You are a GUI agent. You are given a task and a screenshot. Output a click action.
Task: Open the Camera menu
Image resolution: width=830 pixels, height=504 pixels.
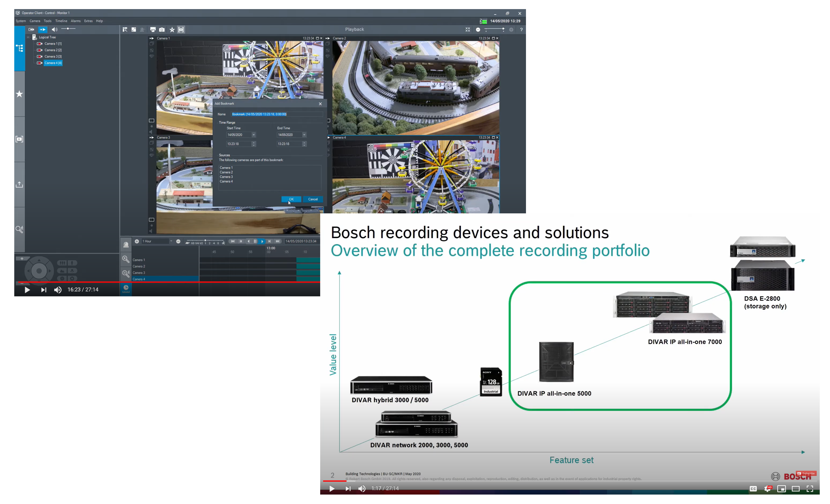pyautogui.click(x=35, y=21)
